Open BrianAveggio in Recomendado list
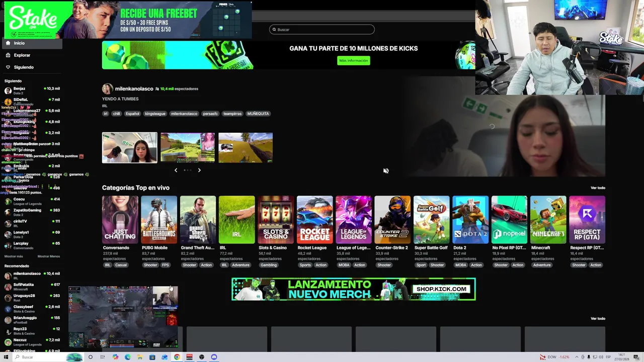The height and width of the screenshot is (362, 644). tap(31, 320)
